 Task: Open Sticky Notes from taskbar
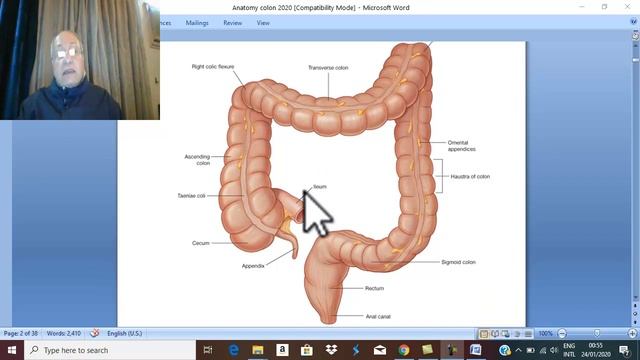pos(428,350)
